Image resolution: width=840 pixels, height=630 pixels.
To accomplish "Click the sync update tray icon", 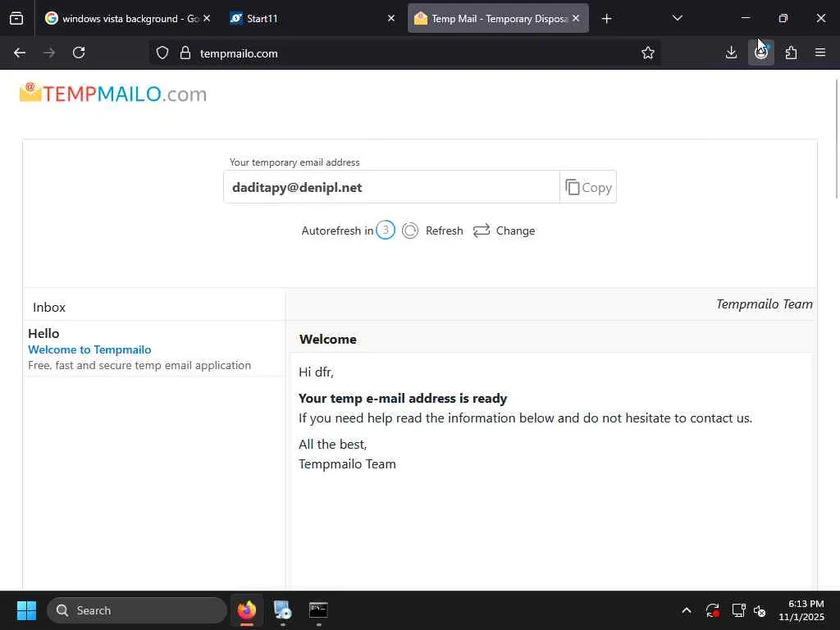I will point(713,610).
